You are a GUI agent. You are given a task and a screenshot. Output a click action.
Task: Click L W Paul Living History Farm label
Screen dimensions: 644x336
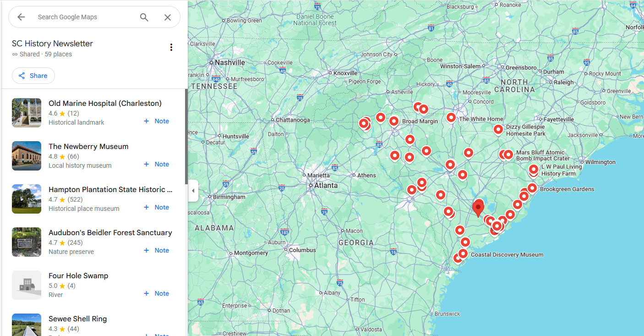(562, 170)
